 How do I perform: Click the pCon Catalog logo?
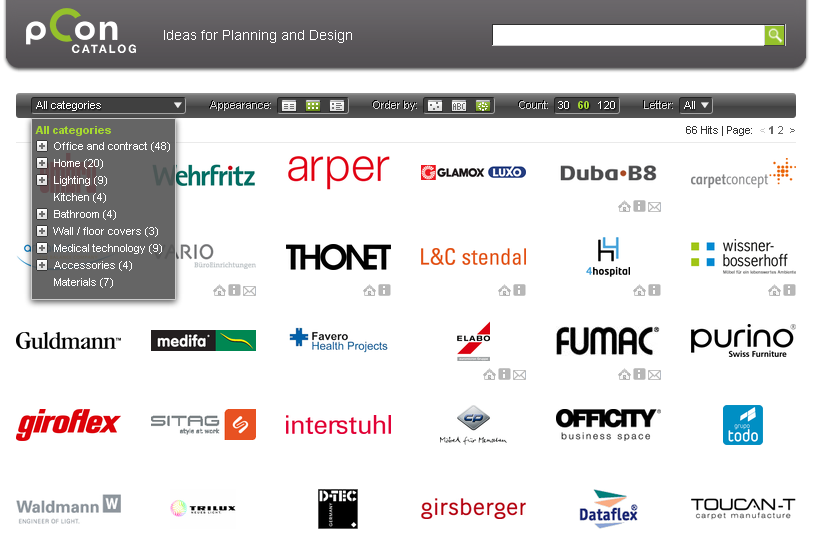click(x=81, y=32)
